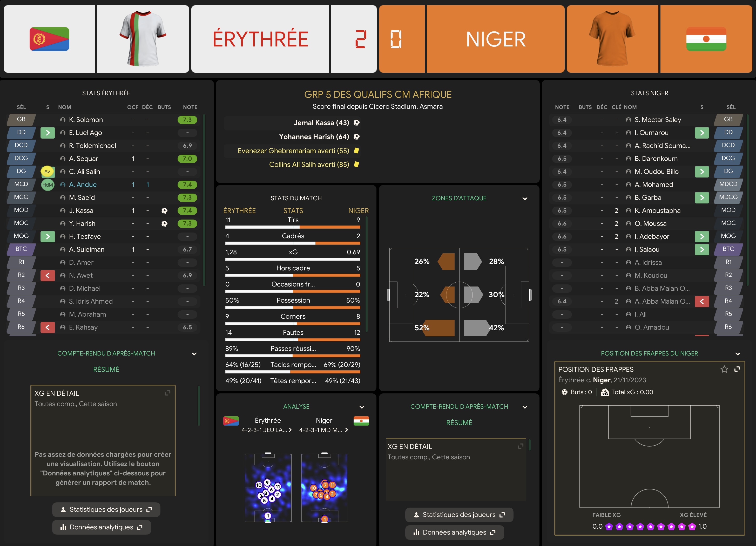The image size is (756, 546).
Task: Open the Analyse panel dropdown
Action: coord(362,407)
